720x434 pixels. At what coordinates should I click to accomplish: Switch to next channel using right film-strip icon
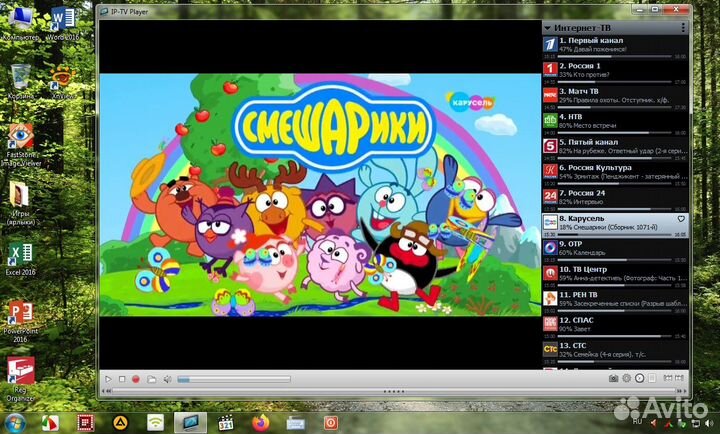[679, 378]
